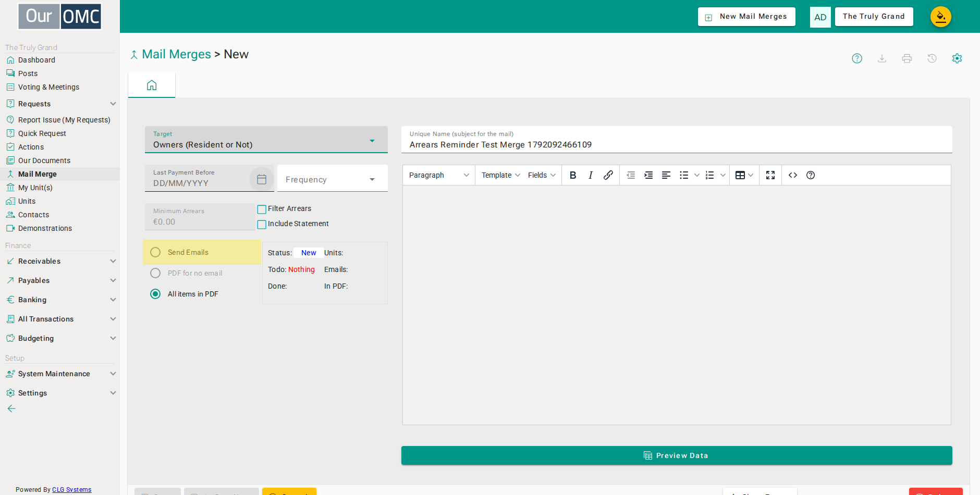980x495 pixels.
Task: Open source code view icon
Action: 793,175
